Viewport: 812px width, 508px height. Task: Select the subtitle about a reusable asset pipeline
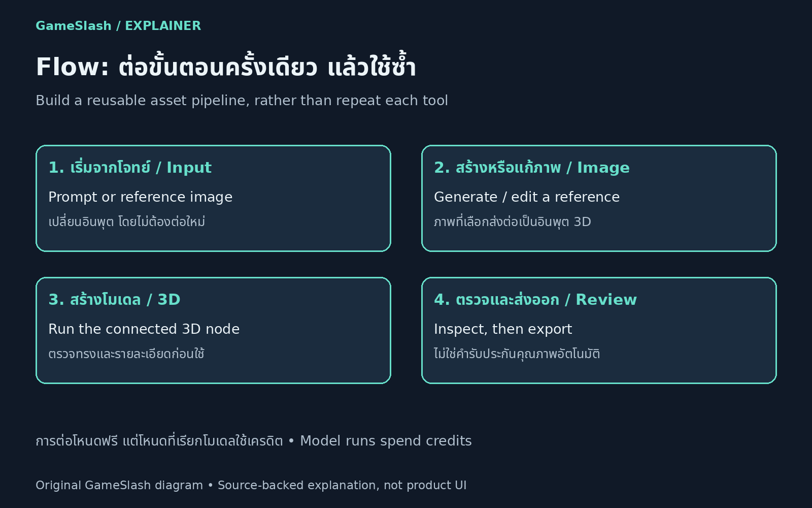pos(242,101)
